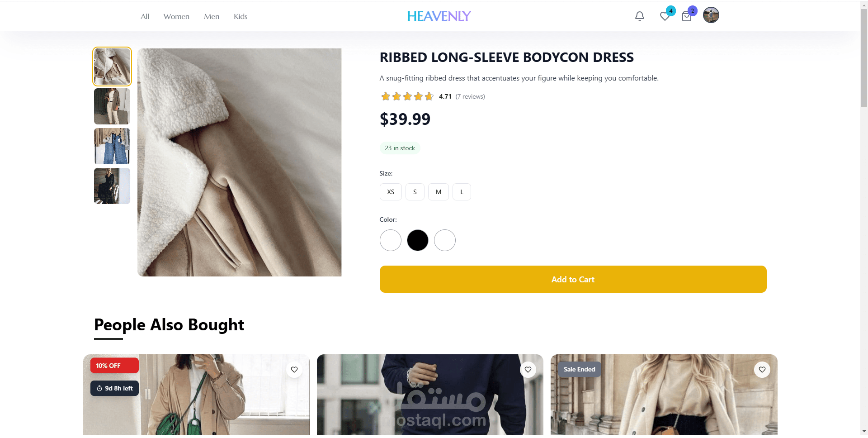Screen dimensions: 868x438
Task: Open the user profile avatar
Action: point(711,15)
